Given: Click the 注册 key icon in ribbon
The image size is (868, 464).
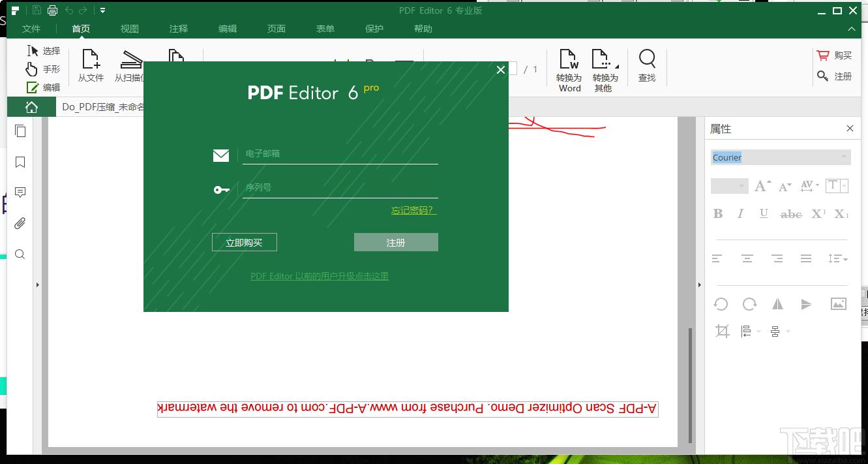Looking at the screenshot, I should (x=823, y=76).
